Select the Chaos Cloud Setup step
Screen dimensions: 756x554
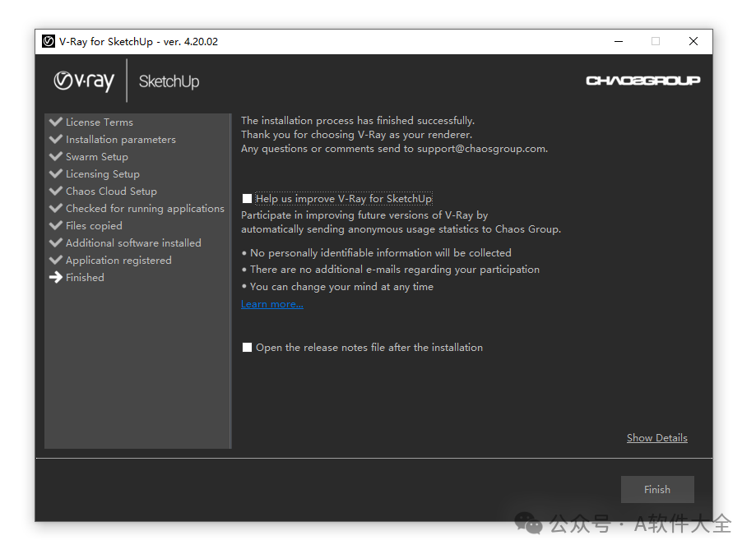tap(111, 192)
